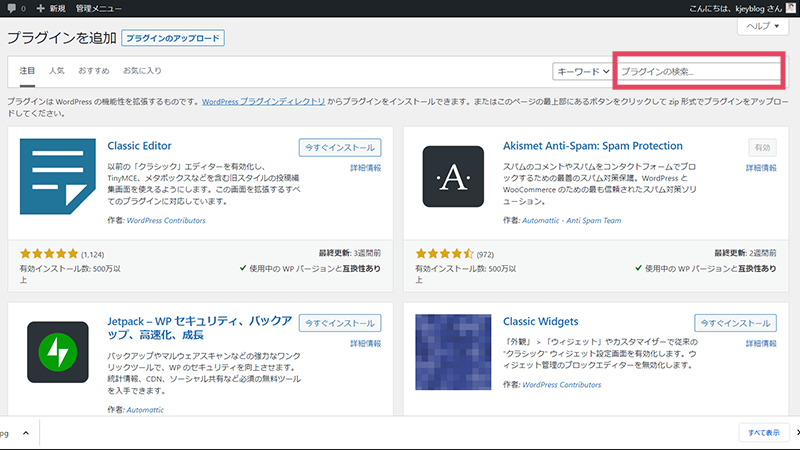Click the compatibility checkmark on Akismet
800x450 pixels.
click(638, 268)
